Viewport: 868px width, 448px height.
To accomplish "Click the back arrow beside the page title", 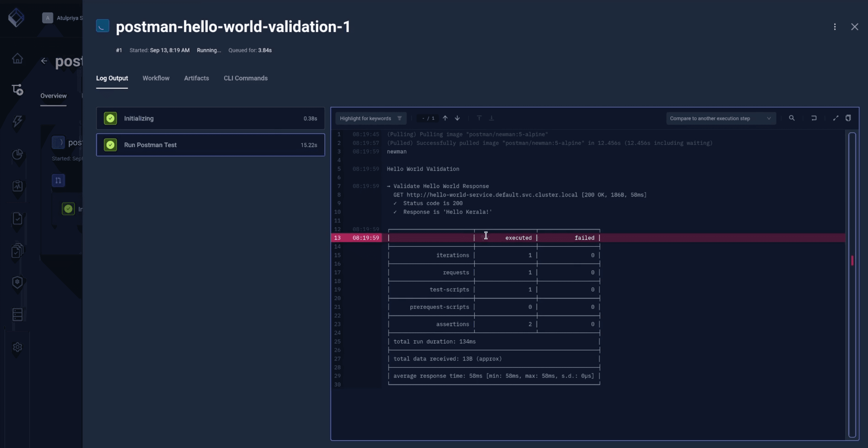I will pyautogui.click(x=44, y=61).
